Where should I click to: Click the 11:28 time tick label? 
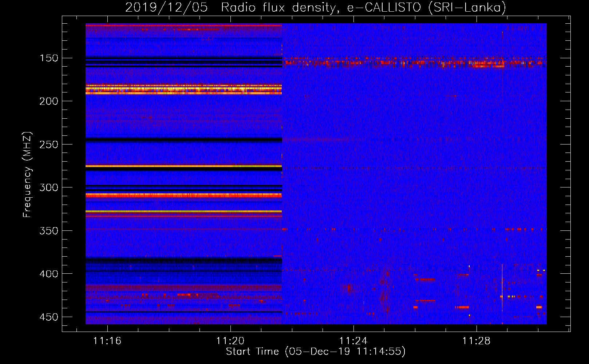click(477, 341)
